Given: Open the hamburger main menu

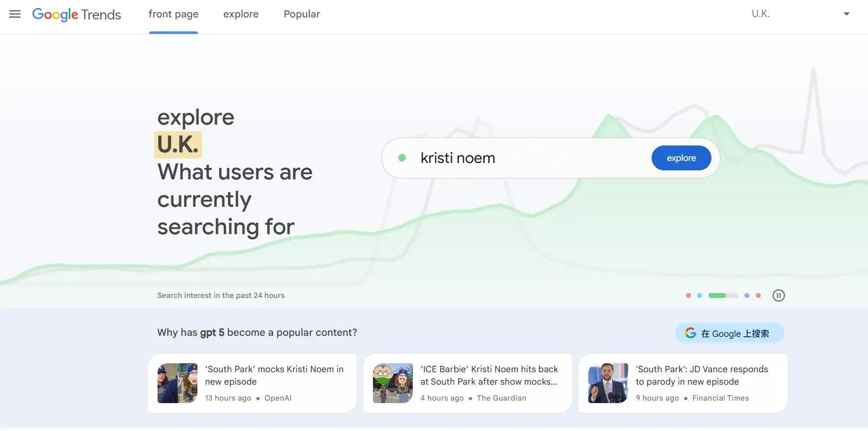Looking at the screenshot, I should 15,14.
